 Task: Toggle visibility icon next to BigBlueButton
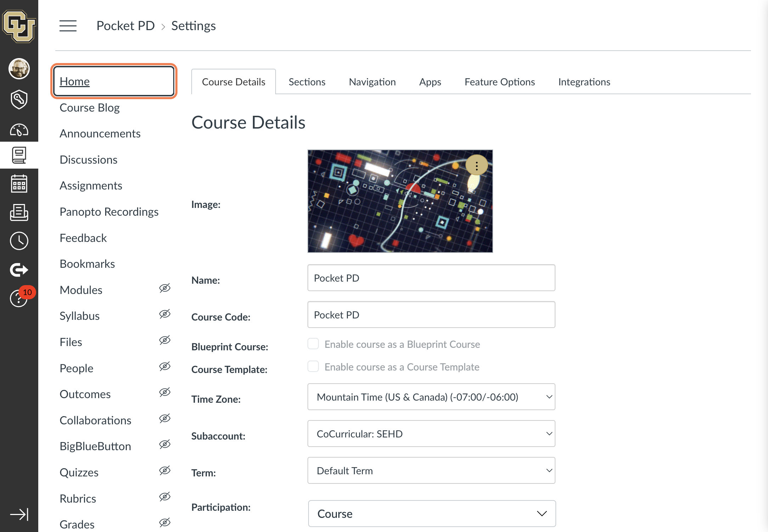pos(165,445)
